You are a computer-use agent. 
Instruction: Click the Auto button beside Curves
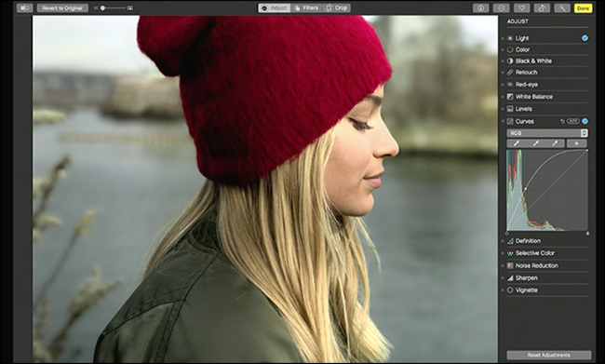pyautogui.click(x=573, y=121)
